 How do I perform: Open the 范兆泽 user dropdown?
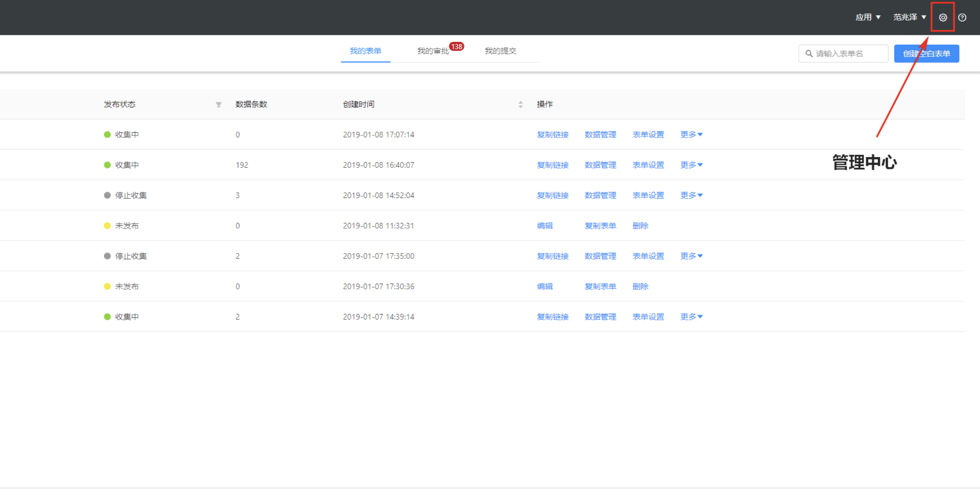click(909, 17)
